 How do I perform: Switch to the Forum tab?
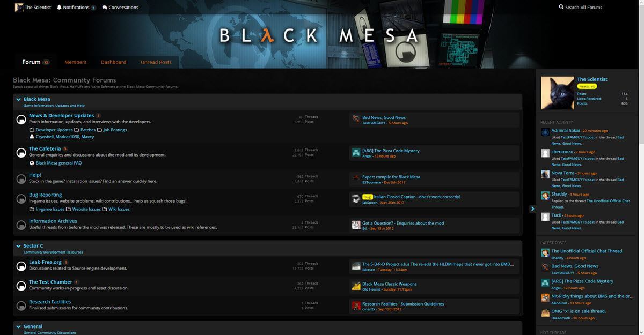click(x=35, y=62)
